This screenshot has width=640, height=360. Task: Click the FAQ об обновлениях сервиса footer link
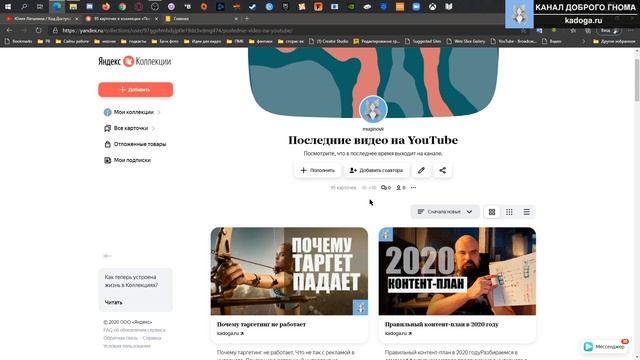[134, 330]
